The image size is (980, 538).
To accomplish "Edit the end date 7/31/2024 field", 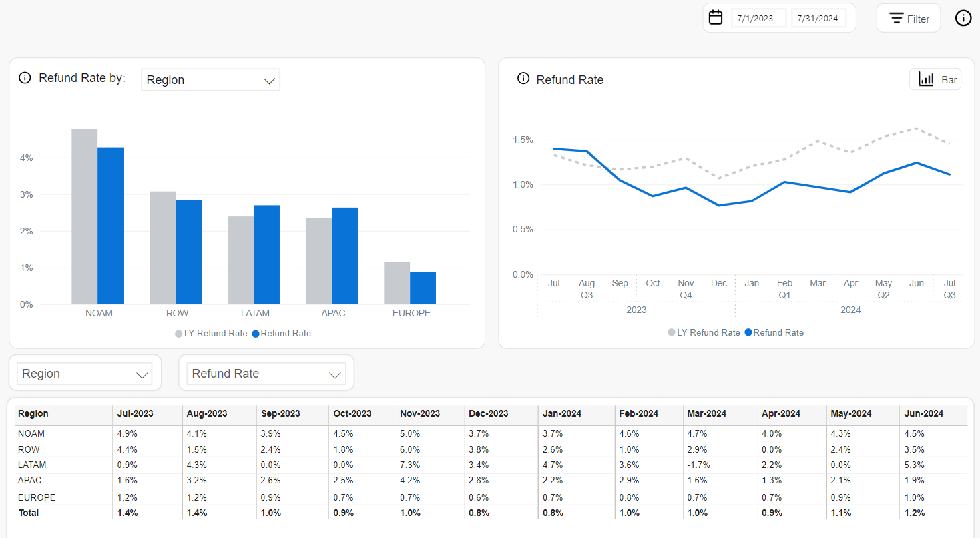I will click(x=818, y=18).
